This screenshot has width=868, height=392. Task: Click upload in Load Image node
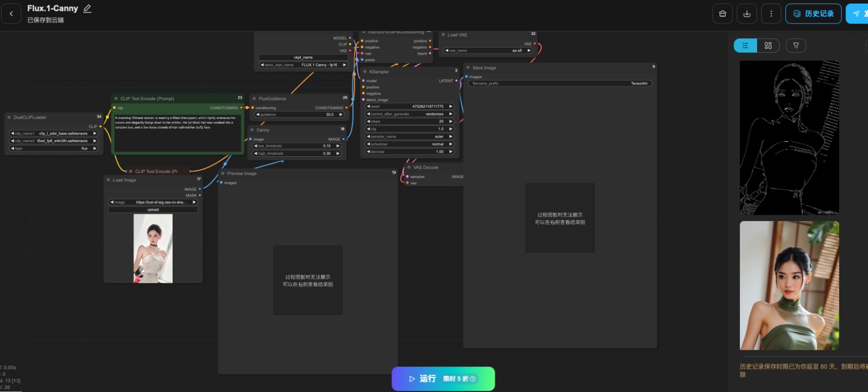[153, 210]
